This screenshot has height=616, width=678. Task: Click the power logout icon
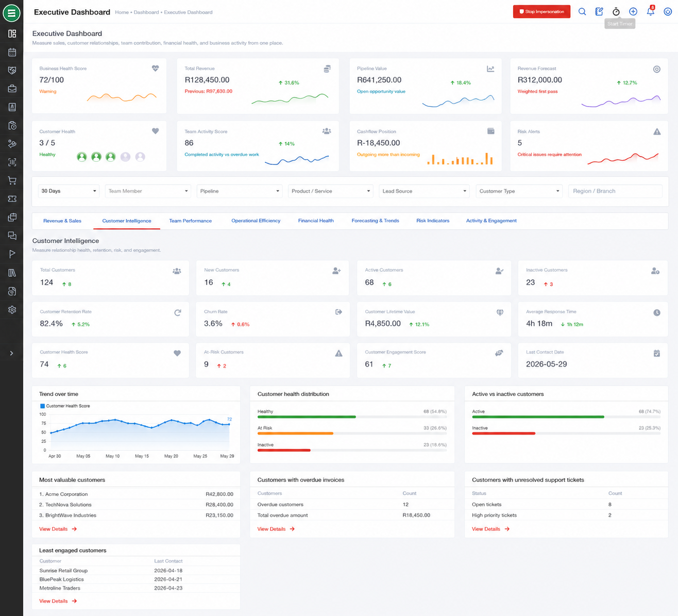[x=668, y=11]
